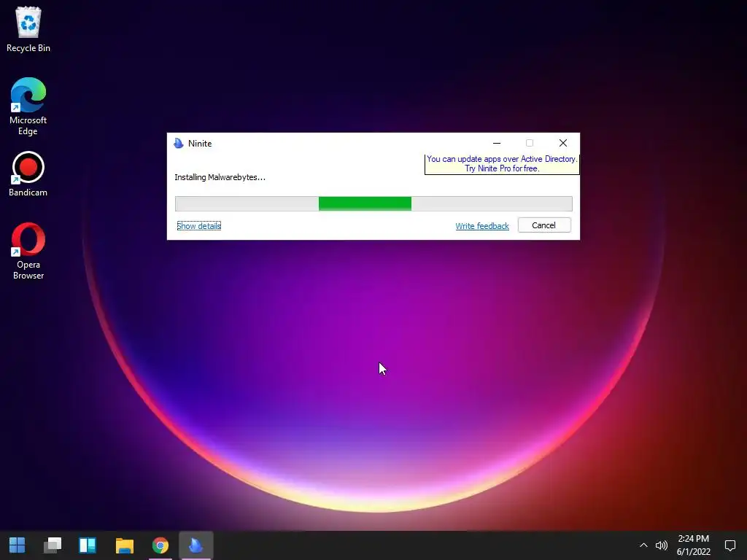Click the Ninite logo in title bar
Screen dimensions: 747x560
point(179,144)
